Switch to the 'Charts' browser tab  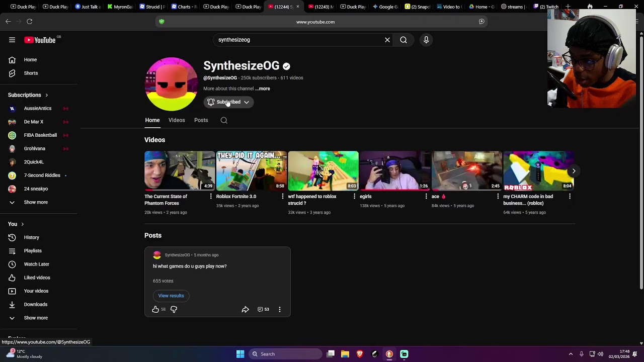[184, 7]
